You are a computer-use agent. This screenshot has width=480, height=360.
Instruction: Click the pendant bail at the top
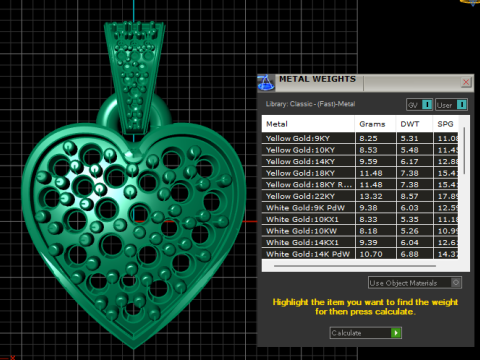[134, 77]
